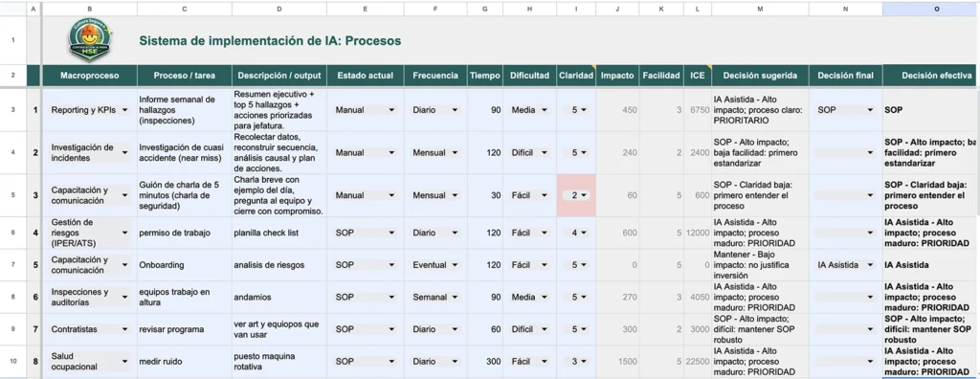Open the Investigación de incidentes macroproceso dropdown

click(125, 152)
